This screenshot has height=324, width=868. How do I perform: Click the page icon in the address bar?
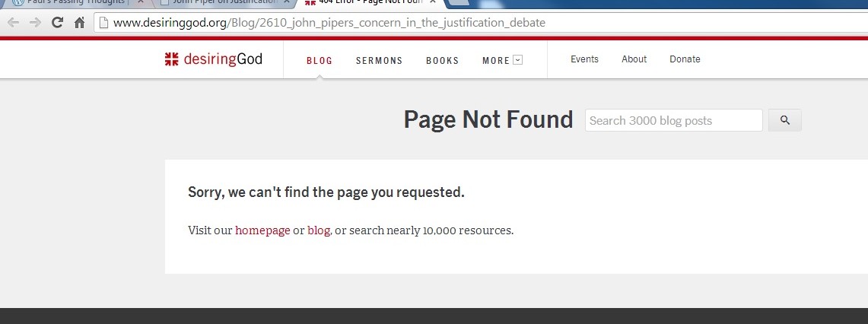(103, 23)
